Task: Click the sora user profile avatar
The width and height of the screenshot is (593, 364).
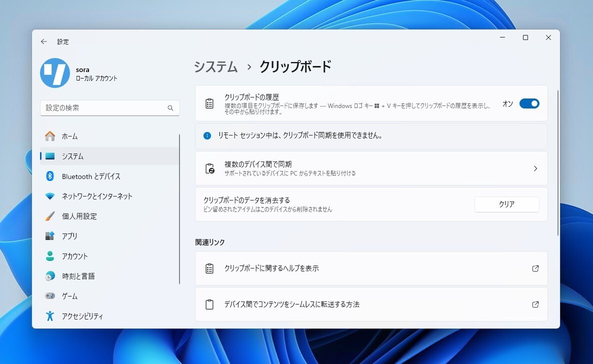Action: 55,73
